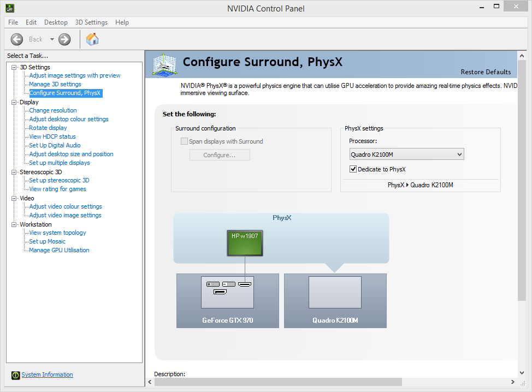
Task: Click the Video tree label
Action: (x=27, y=198)
